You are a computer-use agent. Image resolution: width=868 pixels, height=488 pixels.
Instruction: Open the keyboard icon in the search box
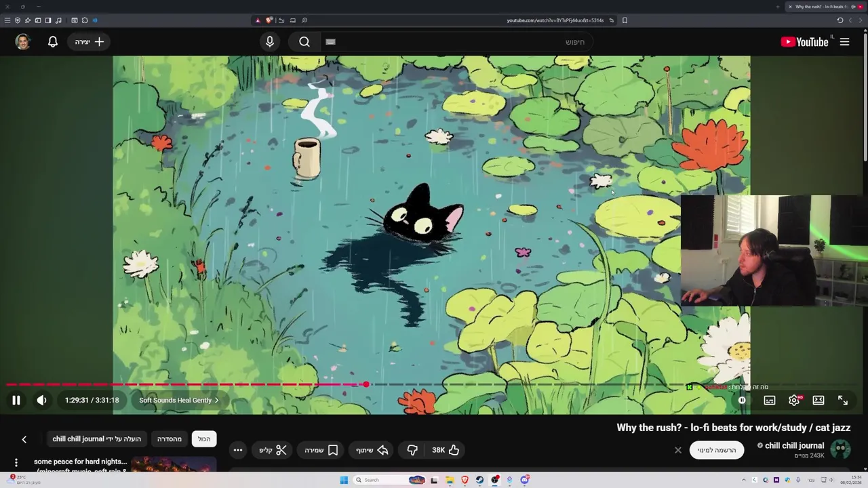coord(330,42)
